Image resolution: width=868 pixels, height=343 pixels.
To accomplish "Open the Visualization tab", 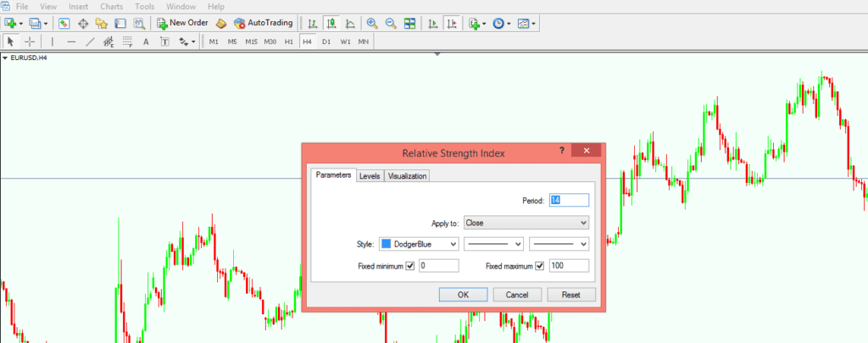I will pos(408,176).
